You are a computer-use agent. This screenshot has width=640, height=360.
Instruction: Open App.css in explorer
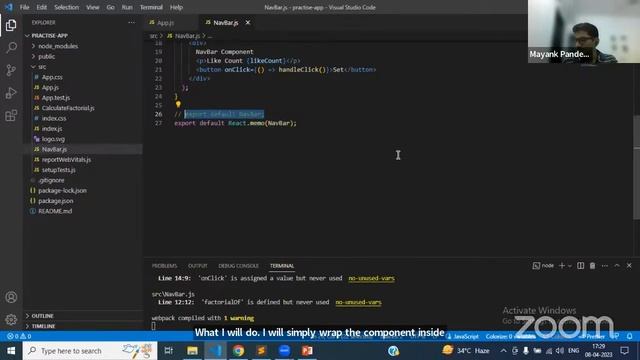52,77
